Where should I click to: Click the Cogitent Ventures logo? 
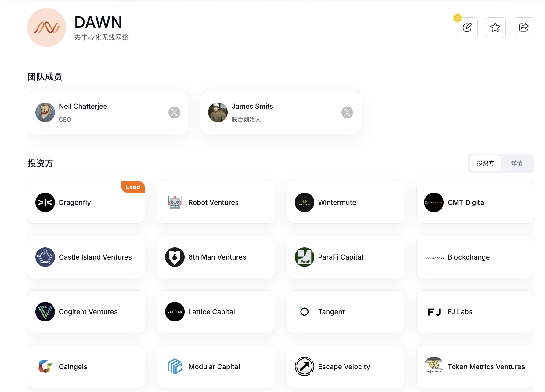45,312
